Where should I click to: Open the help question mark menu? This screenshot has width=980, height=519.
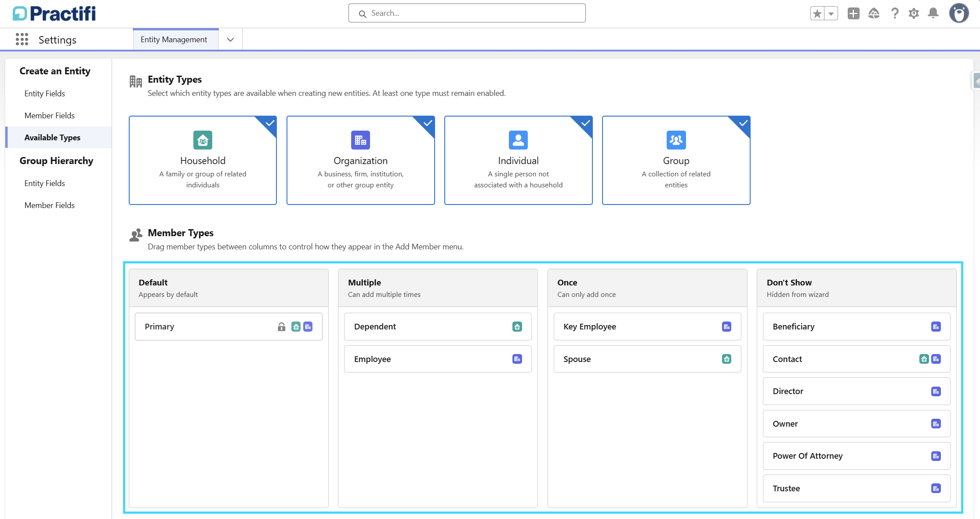[894, 14]
